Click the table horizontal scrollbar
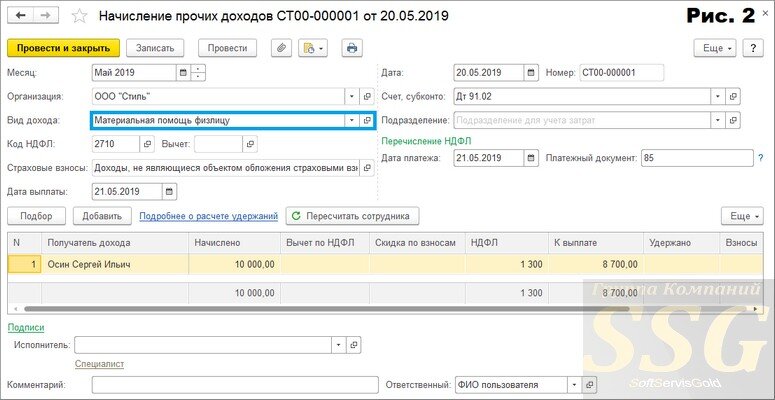The height and width of the screenshot is (400, 775). click(x=326, y=309)
